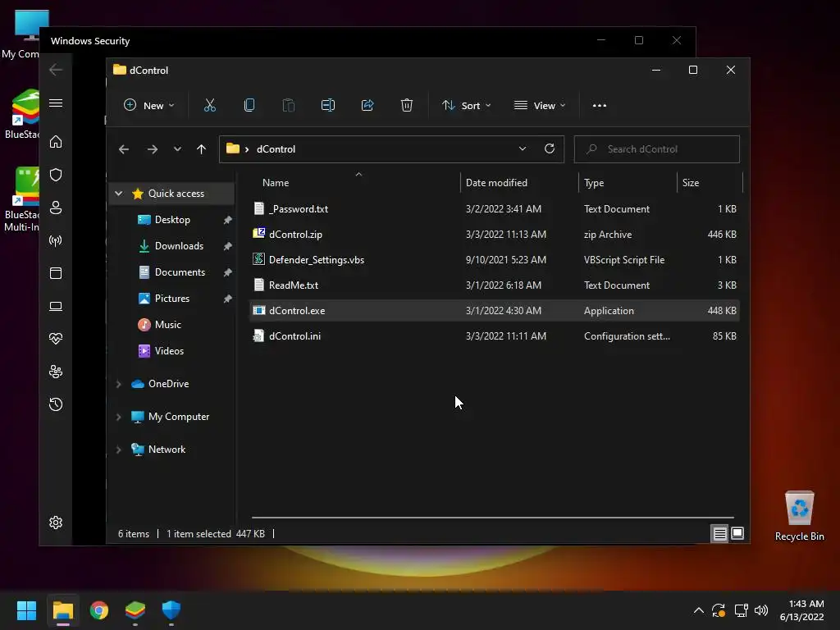Open the View dropdown menu
840x630 pixels.
click(540, 106)
